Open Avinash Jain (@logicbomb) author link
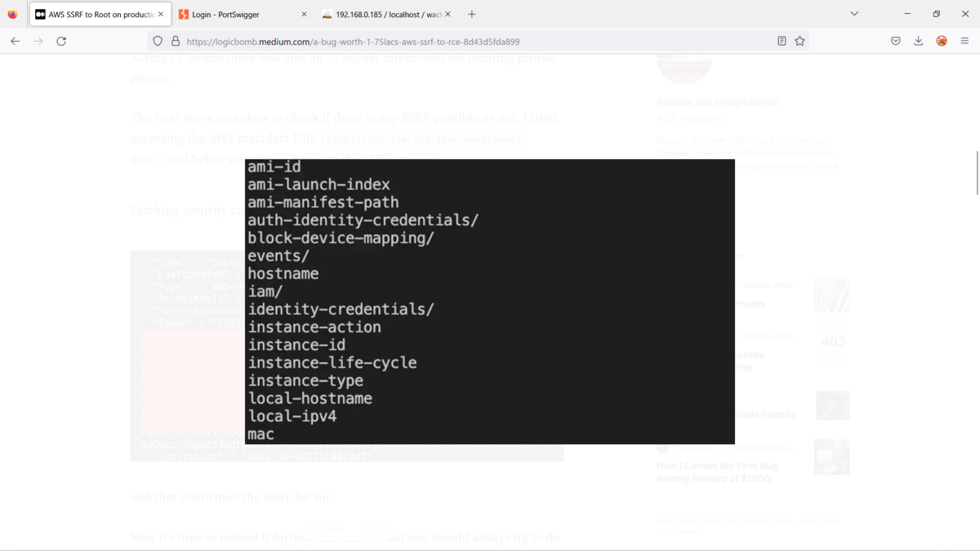 [718, 102]
